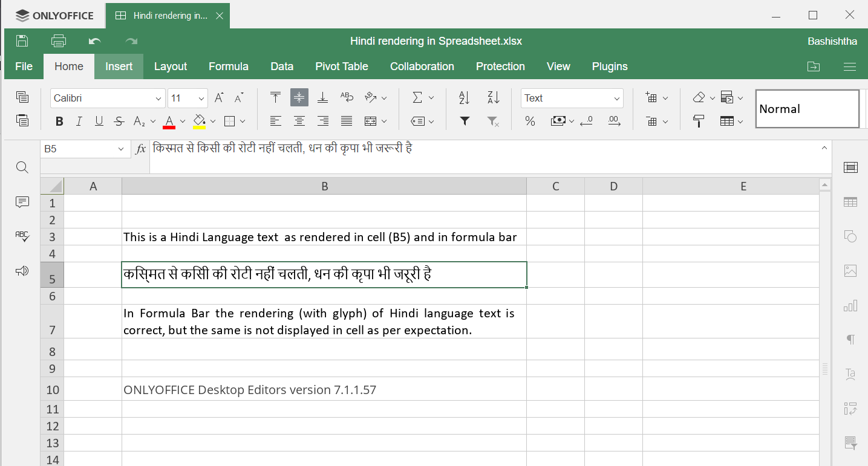
Task: Justify cell text
Action: click(x=347, y=121)
